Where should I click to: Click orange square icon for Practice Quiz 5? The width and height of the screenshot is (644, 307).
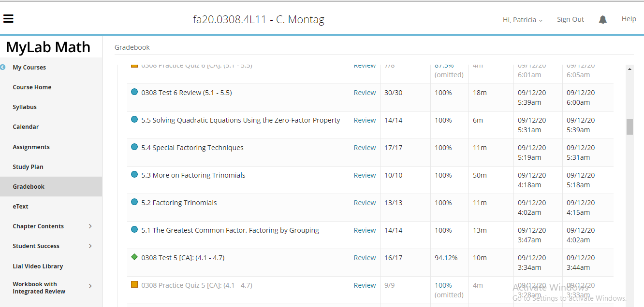(x=134, y=285)
